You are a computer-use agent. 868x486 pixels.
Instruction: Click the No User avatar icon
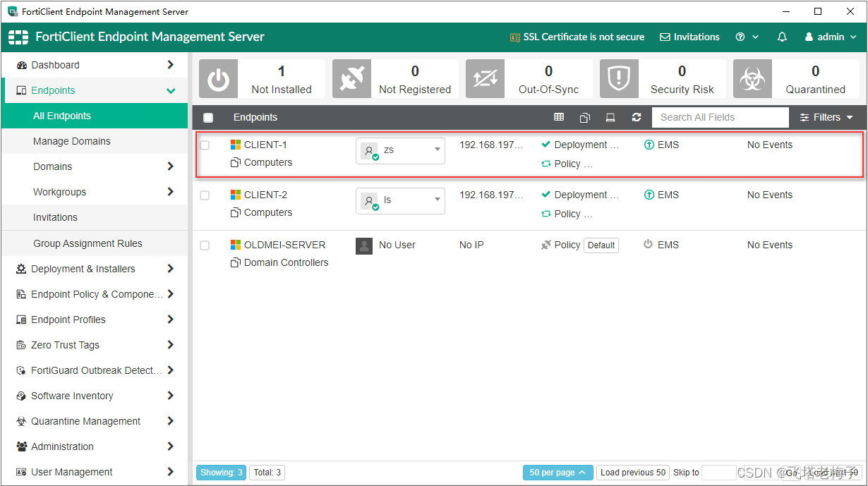tap(364, 245)
